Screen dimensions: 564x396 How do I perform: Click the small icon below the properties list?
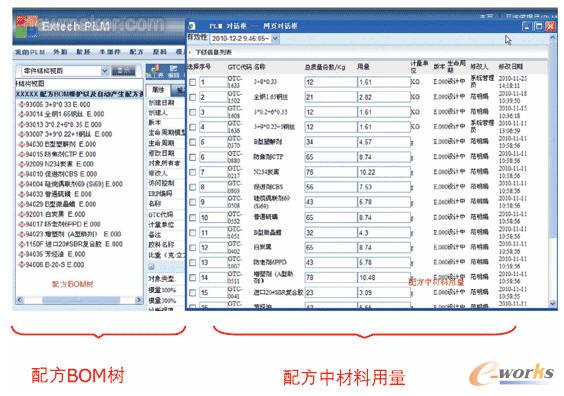click(x=151, y=267)
